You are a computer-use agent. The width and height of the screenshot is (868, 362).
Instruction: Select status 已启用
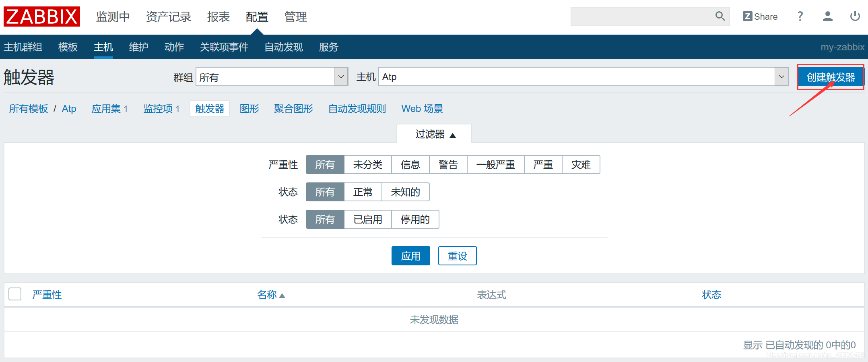(368, 219)
